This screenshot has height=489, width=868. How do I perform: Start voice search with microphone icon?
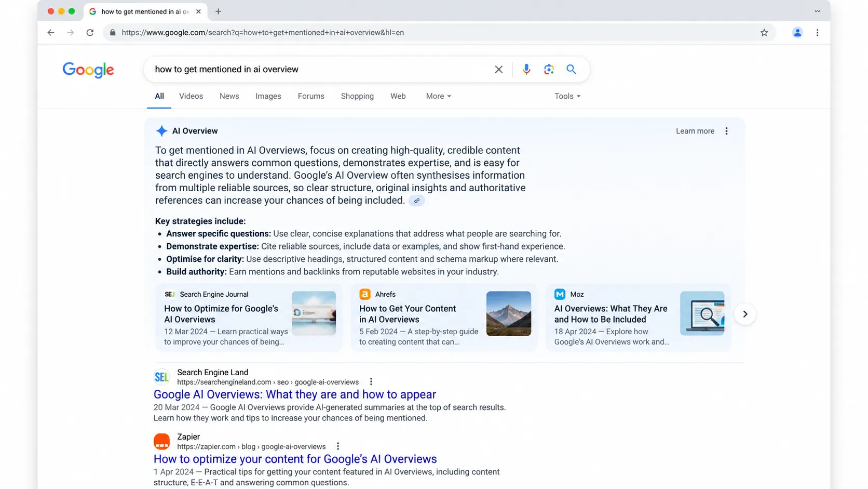point(526,69)
